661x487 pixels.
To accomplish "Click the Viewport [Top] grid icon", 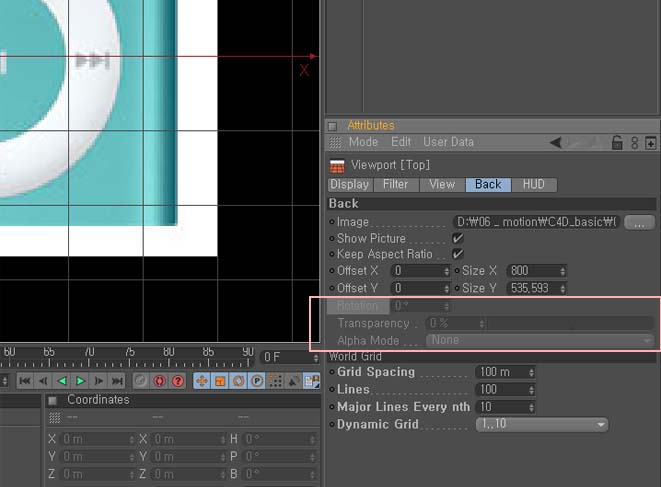I will pos(337,166).
